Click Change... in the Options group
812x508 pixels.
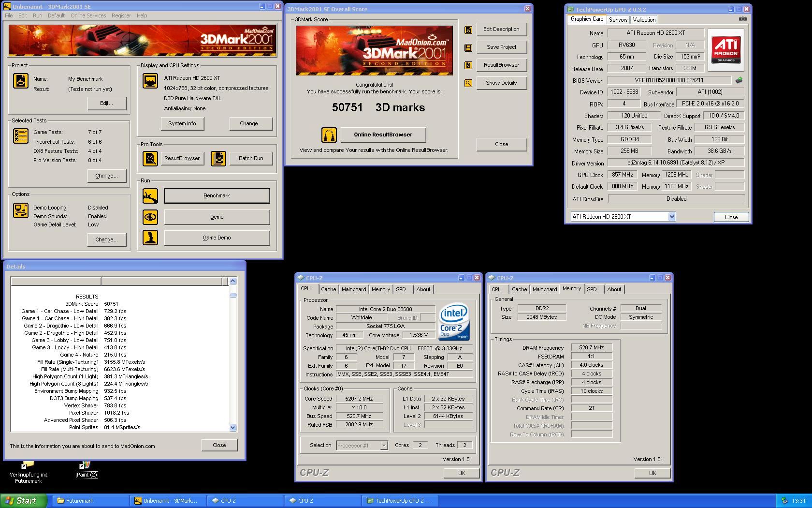[107, 239]
